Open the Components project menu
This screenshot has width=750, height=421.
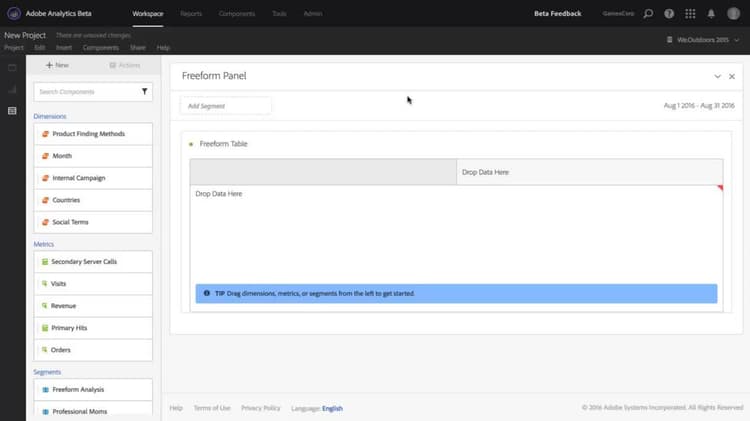(x=100, y=48)
